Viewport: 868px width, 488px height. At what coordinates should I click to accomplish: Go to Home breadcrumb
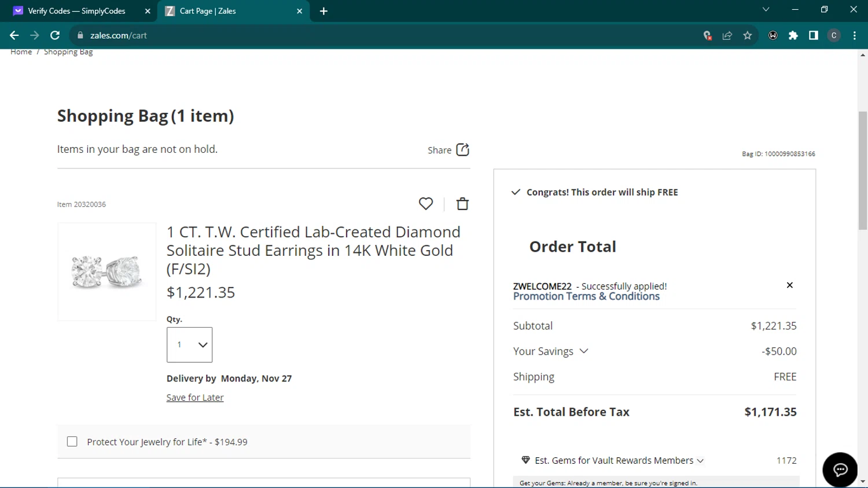21,52
